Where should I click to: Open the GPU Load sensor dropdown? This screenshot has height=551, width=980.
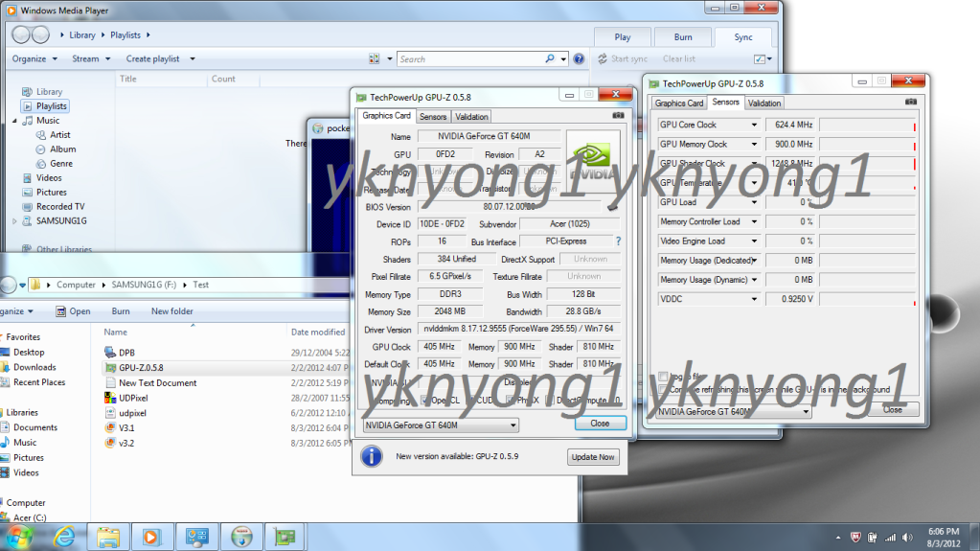pyautogui.click(x=754, y=202)
